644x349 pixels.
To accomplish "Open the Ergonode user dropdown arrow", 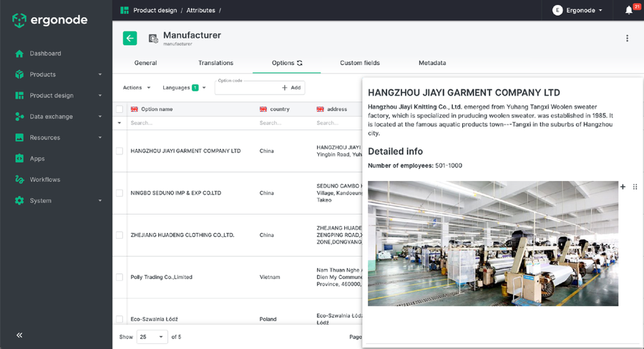I will click(600, 10).
